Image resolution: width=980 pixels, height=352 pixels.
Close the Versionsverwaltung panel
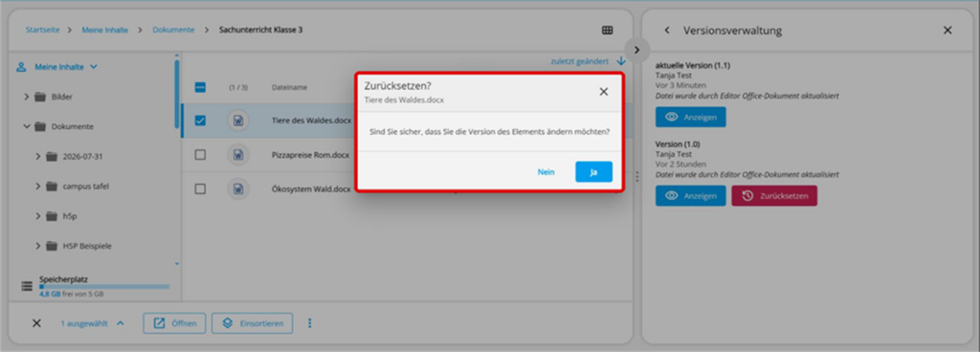947,30
